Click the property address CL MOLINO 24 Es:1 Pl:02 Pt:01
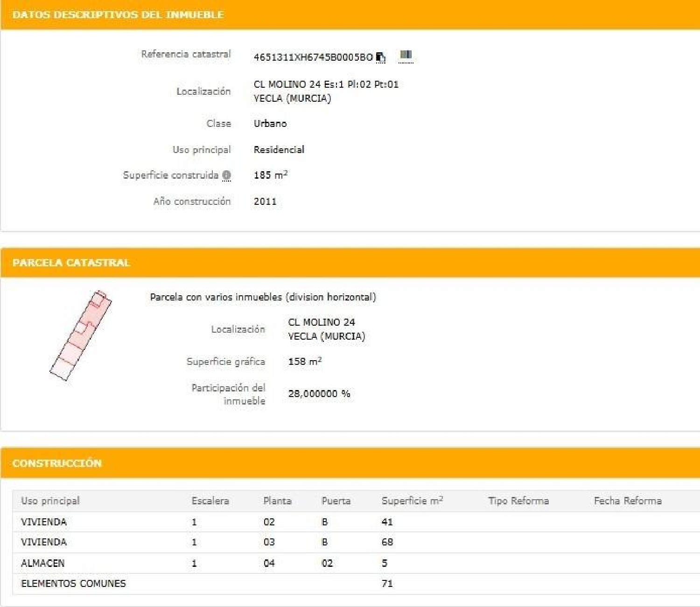The width and height of the screenshot is (700, 607). (x=326, y=84)
